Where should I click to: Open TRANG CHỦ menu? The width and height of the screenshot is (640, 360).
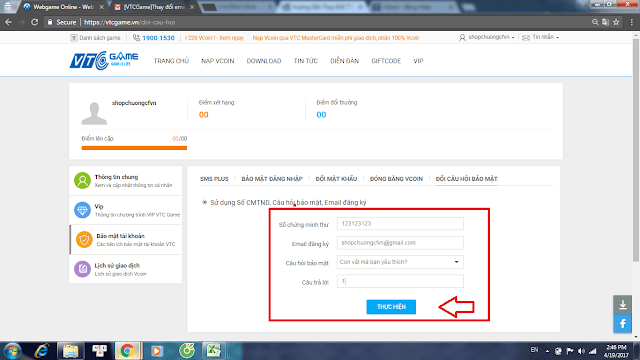tap(171, 61)
